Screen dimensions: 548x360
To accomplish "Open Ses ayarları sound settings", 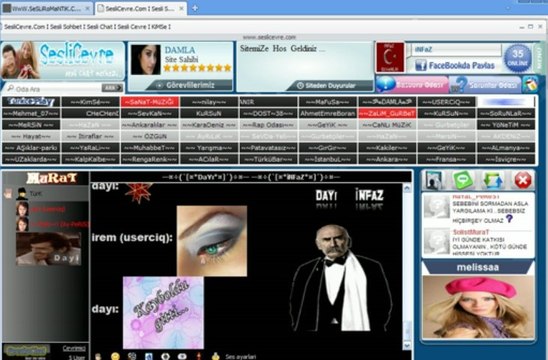I will point(240,357).
